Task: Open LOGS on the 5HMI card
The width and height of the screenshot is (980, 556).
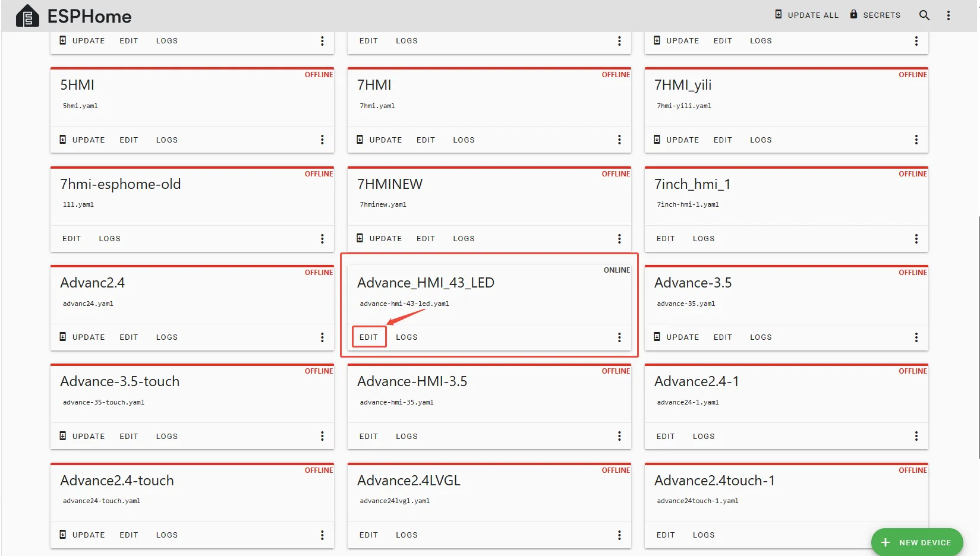Action: (x=167, y=140)
